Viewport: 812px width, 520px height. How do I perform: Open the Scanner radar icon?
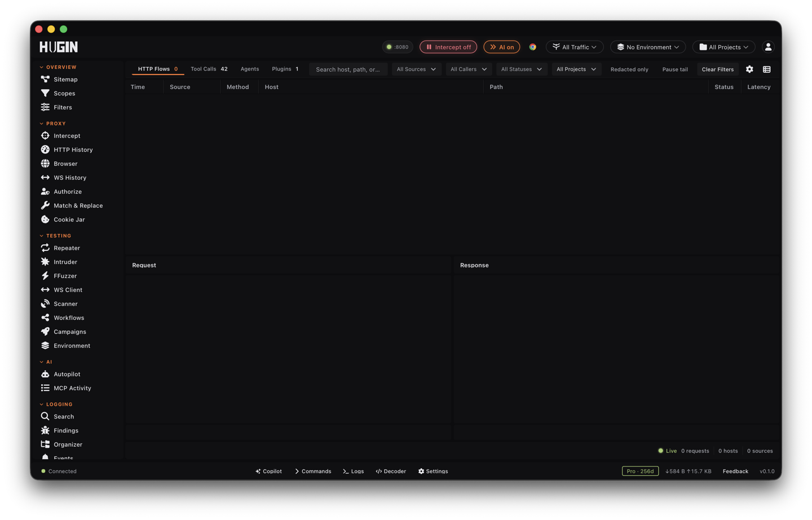pos(45,303)
